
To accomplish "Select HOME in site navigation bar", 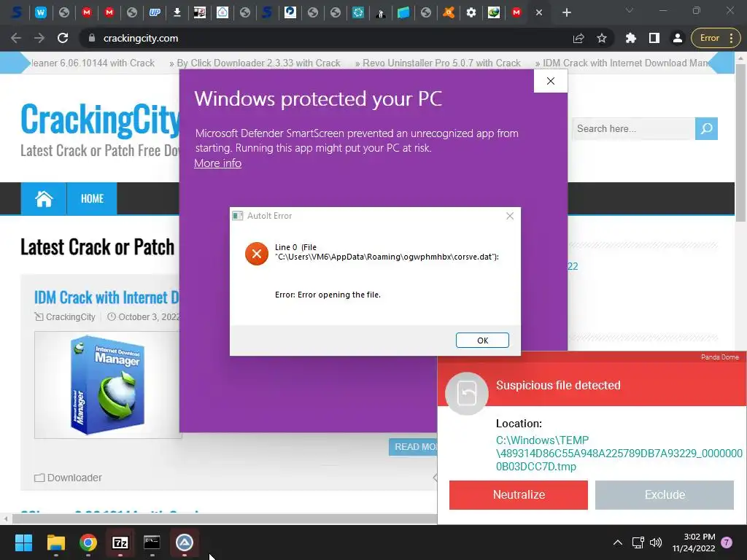I will point(92,198).
